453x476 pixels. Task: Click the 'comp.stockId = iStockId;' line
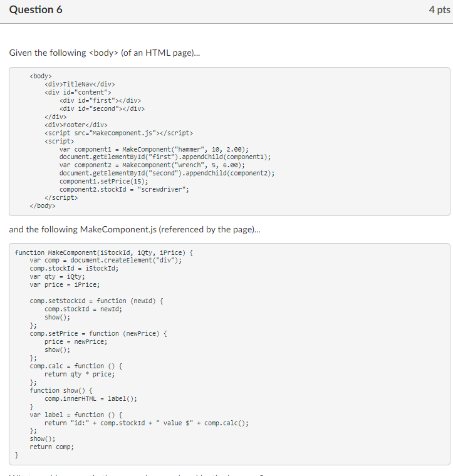pos(74,268)
